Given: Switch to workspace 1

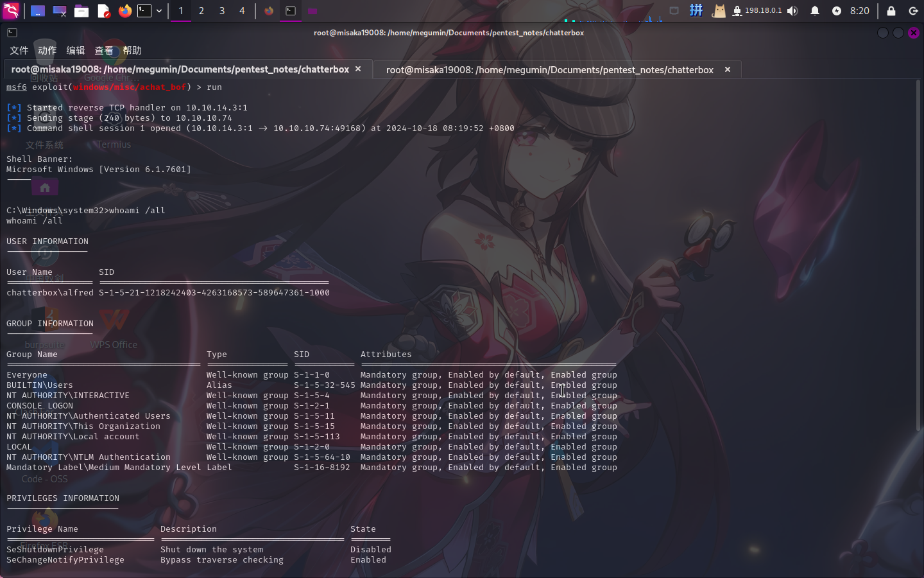Looking at the screenshot, I should click(x=181, y=11).
